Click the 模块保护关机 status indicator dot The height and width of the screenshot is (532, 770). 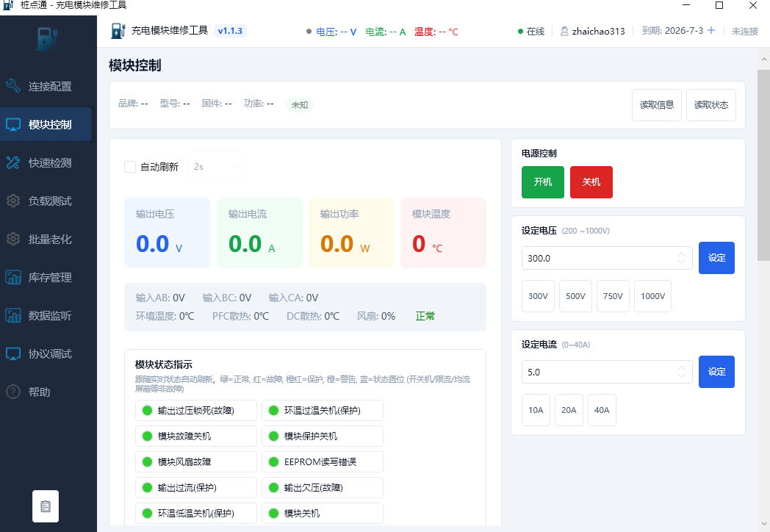pyautogui.click(x=273, y=436)
